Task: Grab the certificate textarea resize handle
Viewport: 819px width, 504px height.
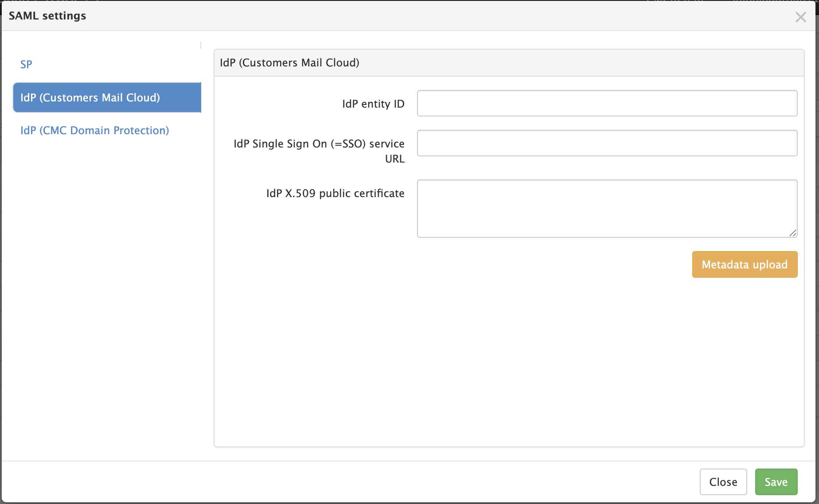Action: tap(793, 233)
